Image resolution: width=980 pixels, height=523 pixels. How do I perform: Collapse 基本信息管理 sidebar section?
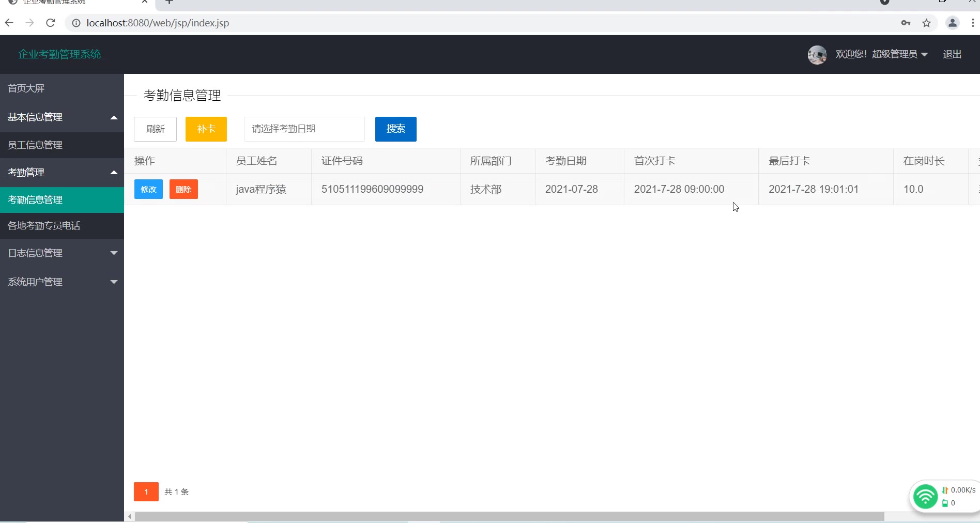pos(62,117)
